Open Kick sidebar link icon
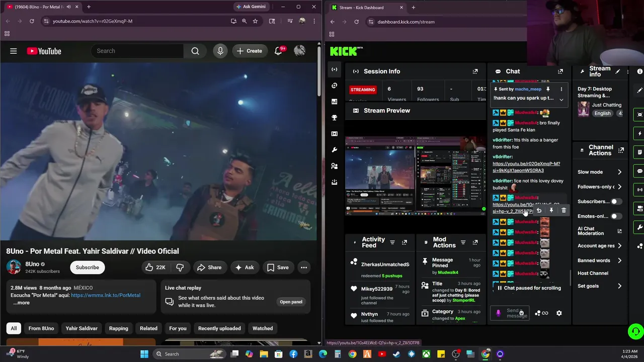The image size is (644, 362). click(x=334, y=85)
